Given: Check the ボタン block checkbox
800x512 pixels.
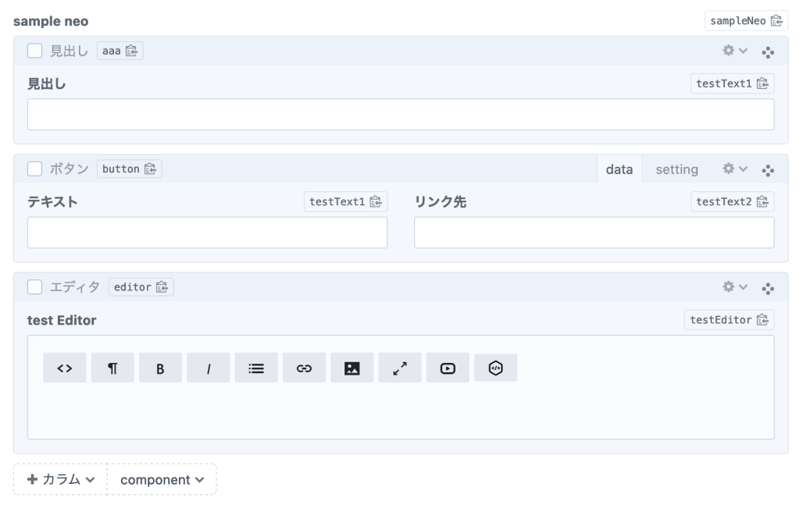Looking at the screenshot, I should tap(35, 169).
